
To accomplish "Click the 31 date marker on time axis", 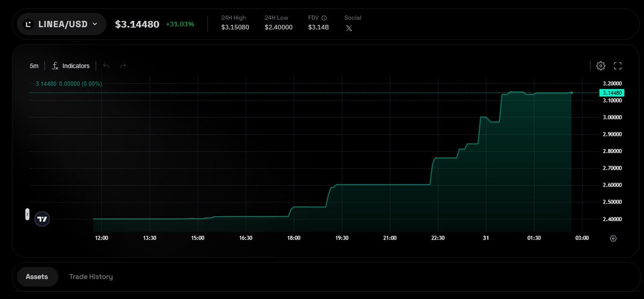I will coord(486,238).
